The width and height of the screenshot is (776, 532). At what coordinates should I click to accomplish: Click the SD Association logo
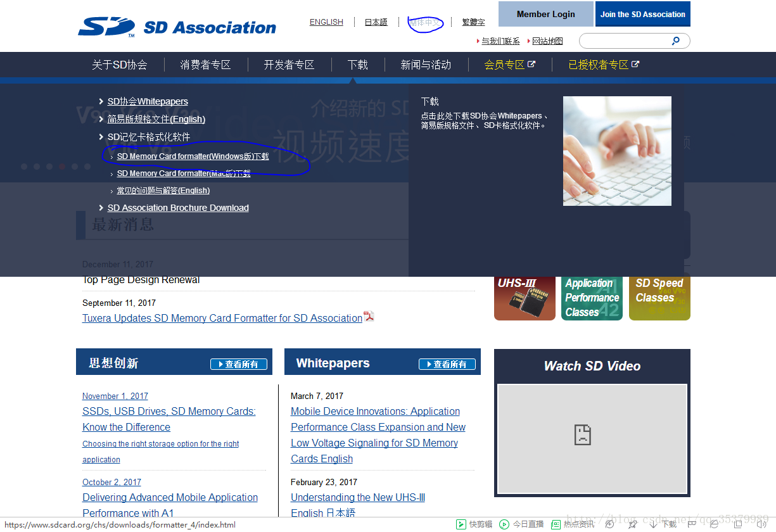click(177, 27)
